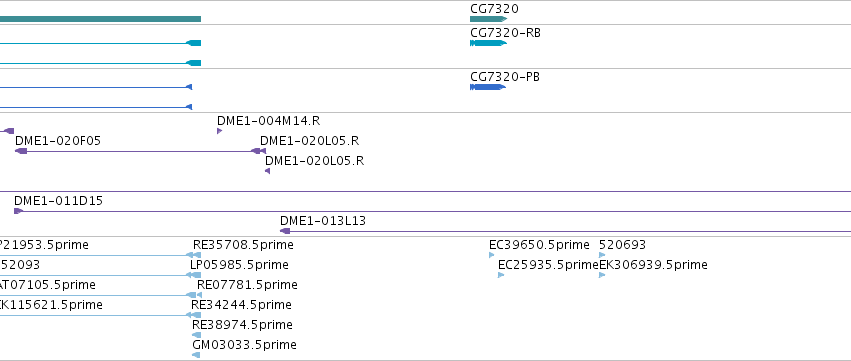
Task: Select the DME1-020F05 feature line
Action: 140,151
